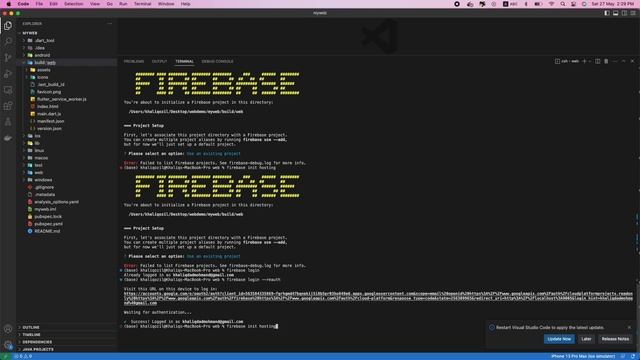Screen dimensions: 640x360
Task: Open the Google login URL in terminal
Action: (378, 298)
